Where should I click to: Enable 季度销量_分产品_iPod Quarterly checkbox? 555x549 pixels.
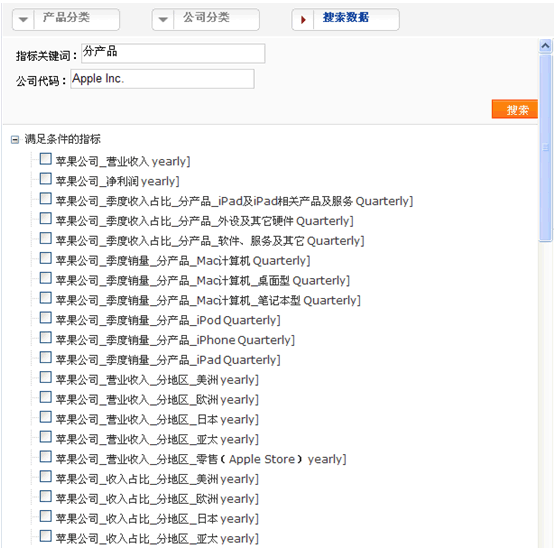coord(45,318)
